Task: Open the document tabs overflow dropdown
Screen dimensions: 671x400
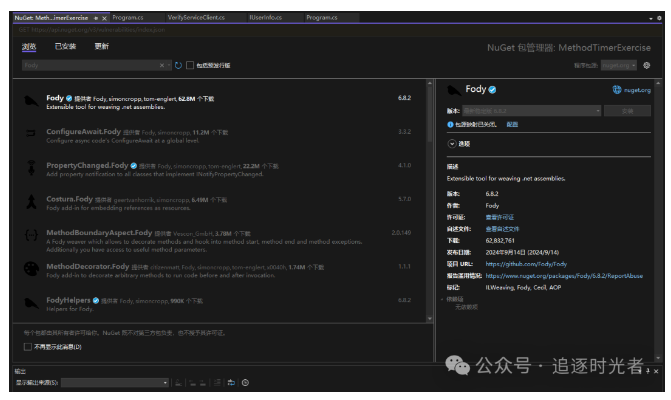Action: (x=651, y=18)
